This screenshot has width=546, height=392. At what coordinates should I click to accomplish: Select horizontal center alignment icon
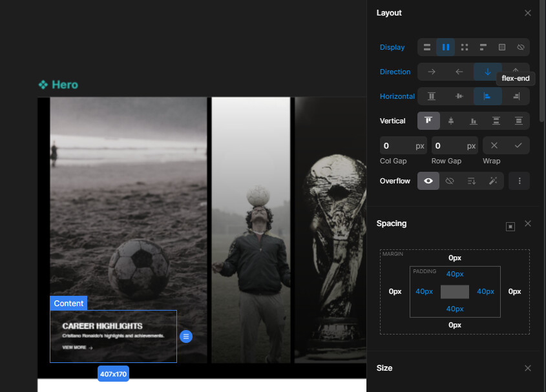click(459, 96)
